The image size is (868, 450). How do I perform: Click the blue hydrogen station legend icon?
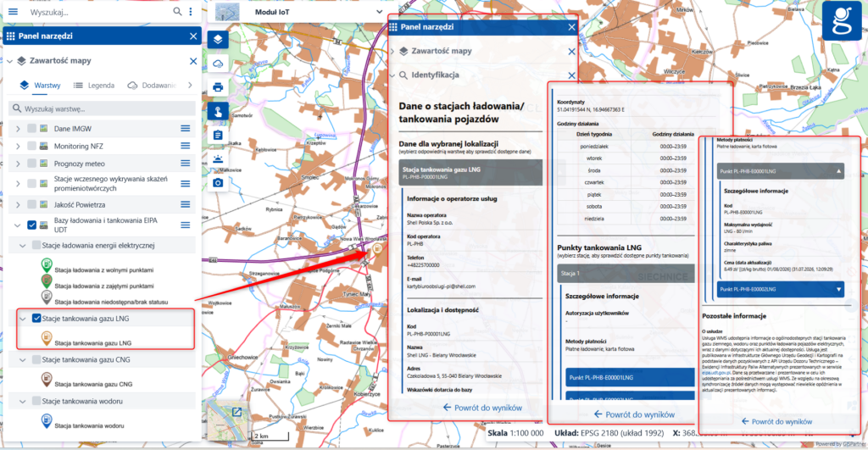47,421
